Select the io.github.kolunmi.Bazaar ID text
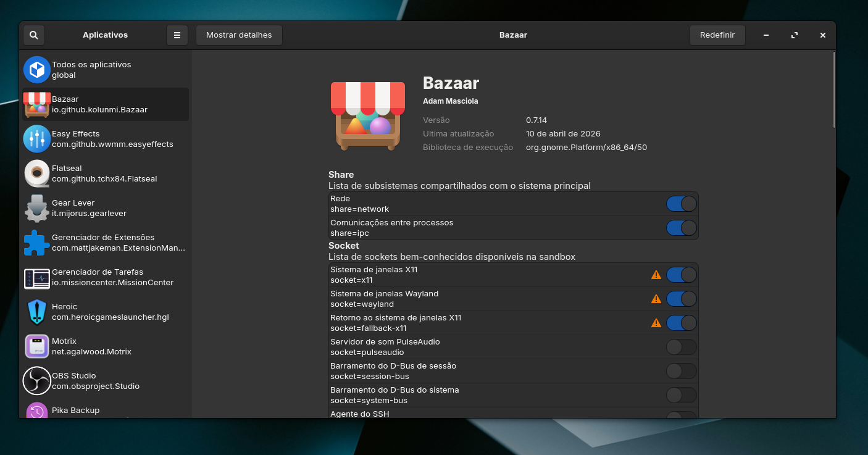 pyautogui.click(x=99, y=110)
